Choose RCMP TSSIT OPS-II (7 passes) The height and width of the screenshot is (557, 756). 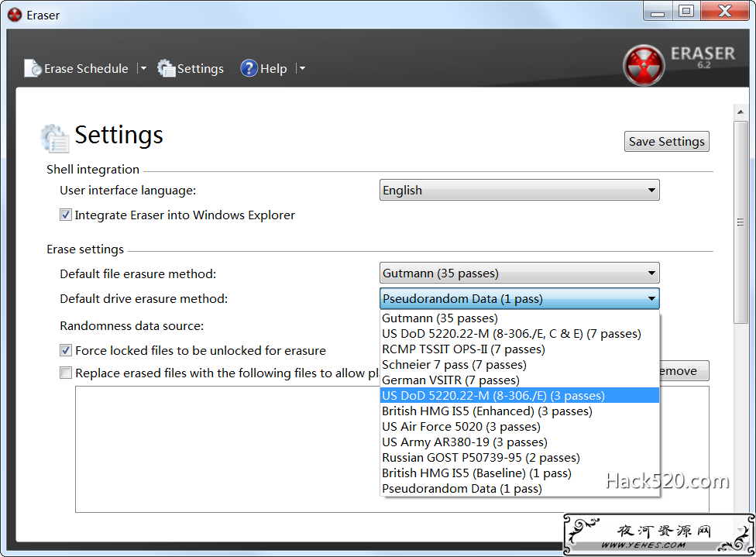click(x=519, y=349)
